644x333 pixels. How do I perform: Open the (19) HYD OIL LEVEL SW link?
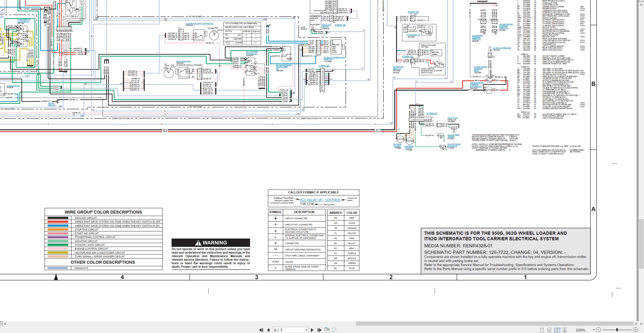452,118
